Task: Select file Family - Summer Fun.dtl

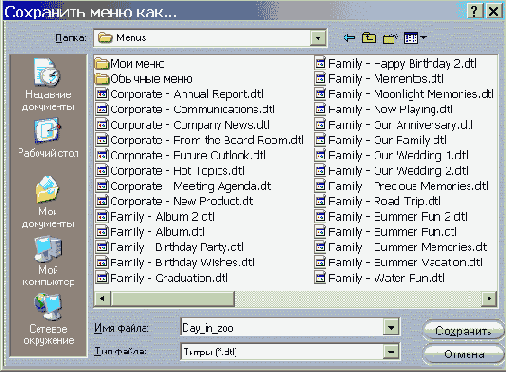Action: tap(386, 232)
